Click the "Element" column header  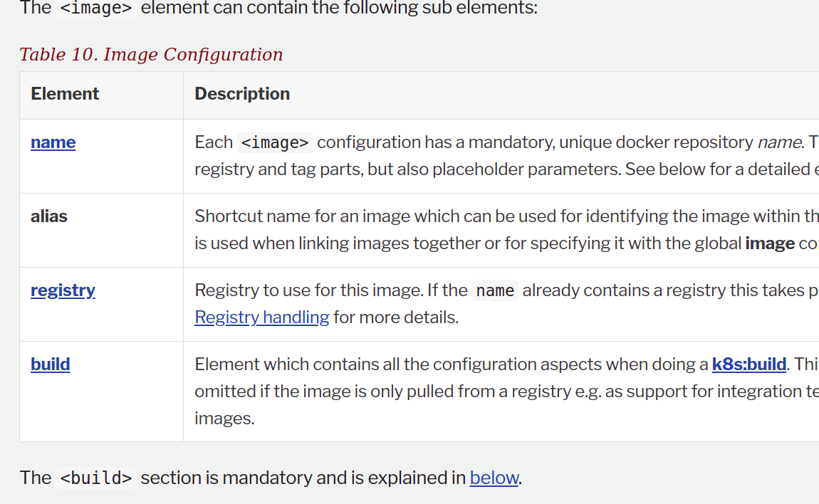click(x=65, y=94)
